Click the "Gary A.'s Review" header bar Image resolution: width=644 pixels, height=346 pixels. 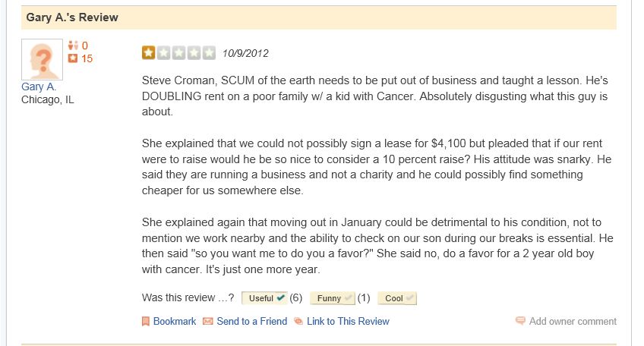(x=319, y=17)
